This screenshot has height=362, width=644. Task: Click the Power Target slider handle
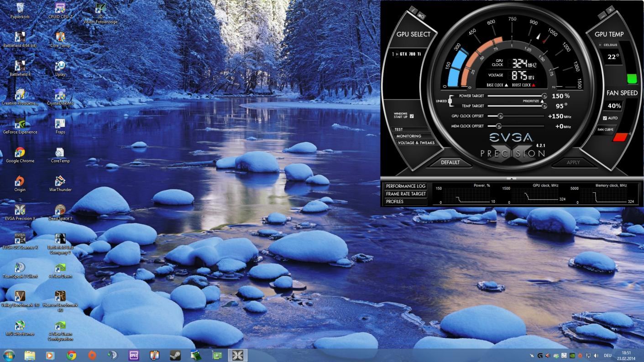[544, 96]
